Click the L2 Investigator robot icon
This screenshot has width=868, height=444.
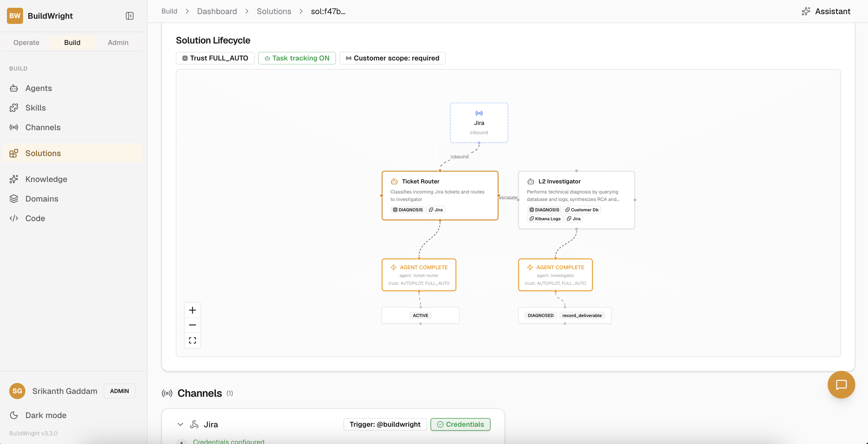(531, 181)
